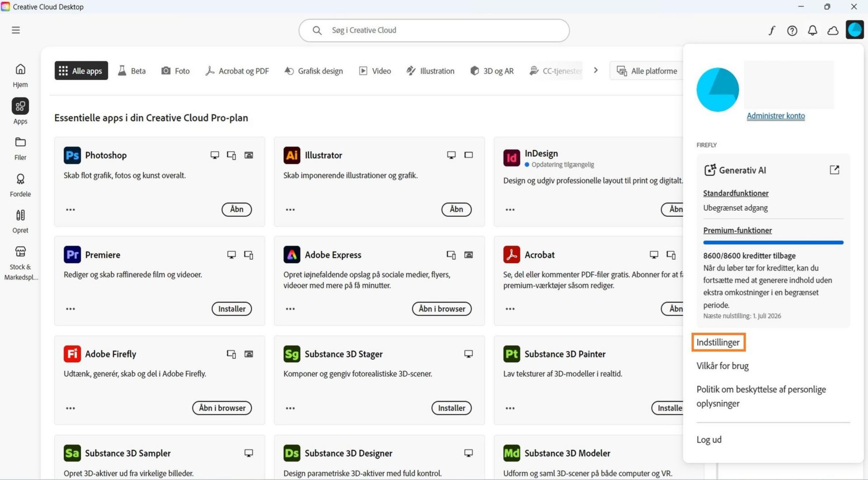Open Vilkår for brug
The image size is (868, 480).
coord(722,366)
